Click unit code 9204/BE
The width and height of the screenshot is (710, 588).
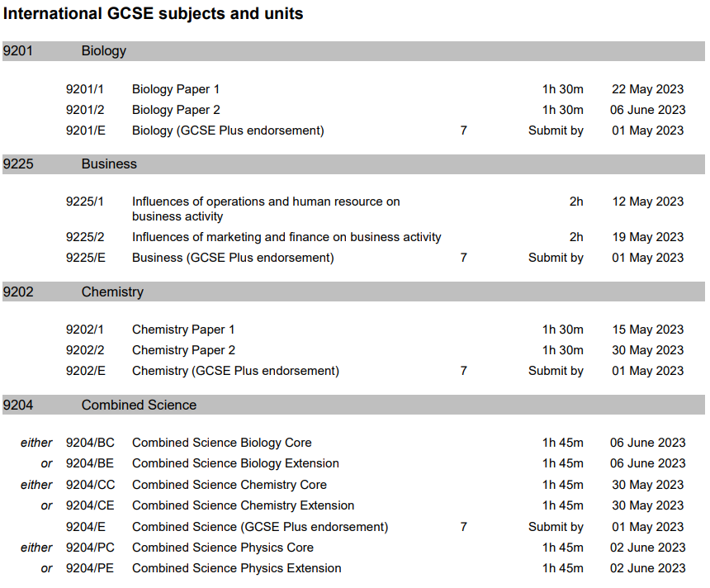tap(90, 463)
